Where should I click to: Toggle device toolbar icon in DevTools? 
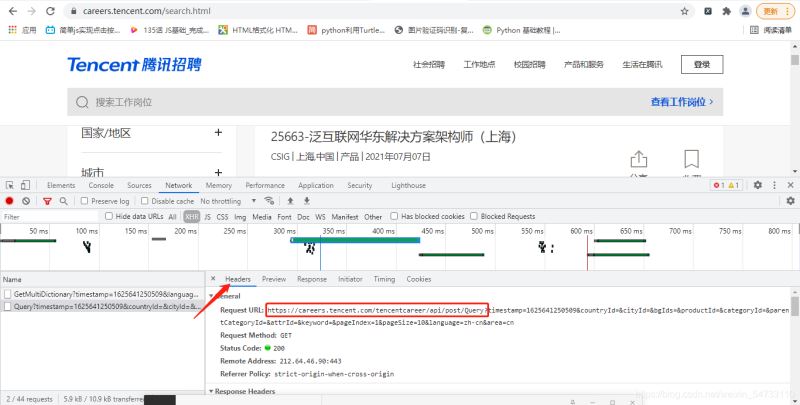coord(25,185)
